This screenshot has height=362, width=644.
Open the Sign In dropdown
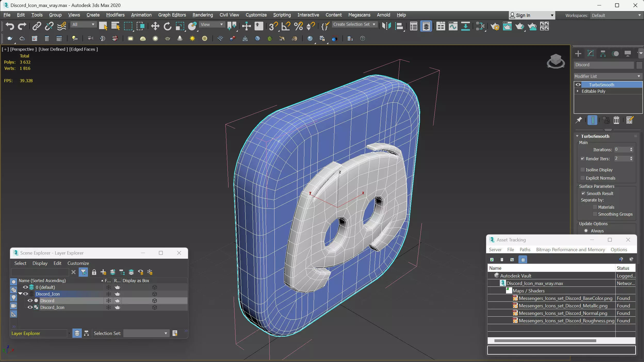point(532,15)
